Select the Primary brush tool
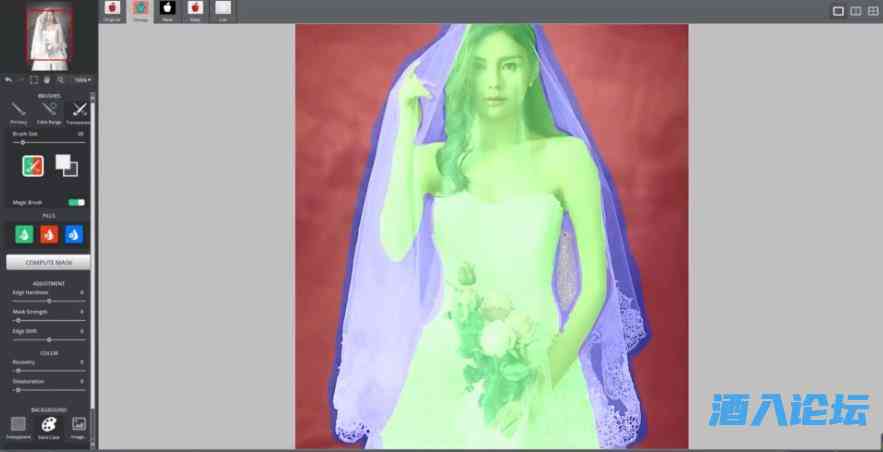This screenshot has width=883, height=452. pyautogui.click(x=19, y=110)
